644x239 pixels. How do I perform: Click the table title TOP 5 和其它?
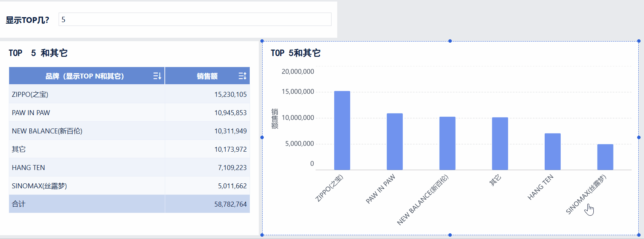pyautogui.click(x=38, y=53)
